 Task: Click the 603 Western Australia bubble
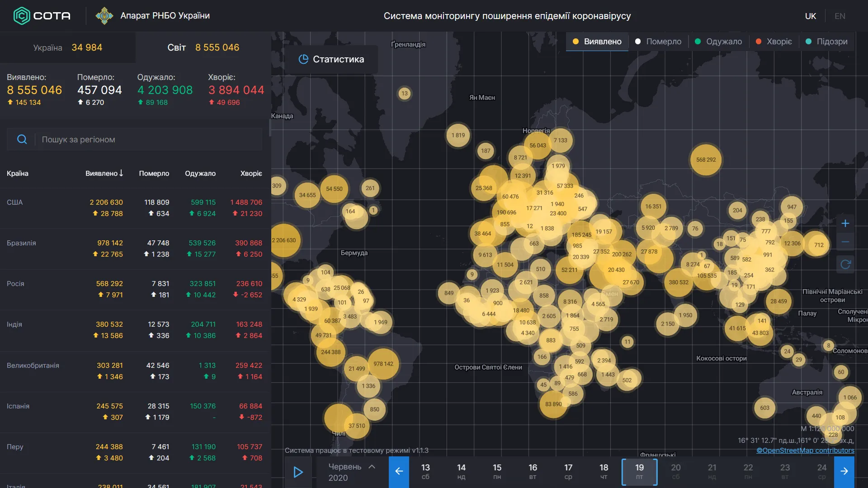click(764, 408)
